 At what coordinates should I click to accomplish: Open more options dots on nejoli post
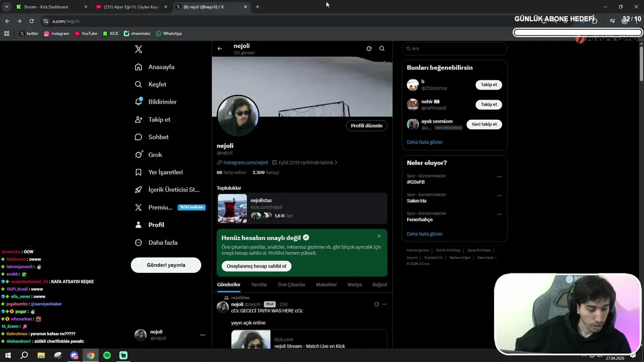384,304
